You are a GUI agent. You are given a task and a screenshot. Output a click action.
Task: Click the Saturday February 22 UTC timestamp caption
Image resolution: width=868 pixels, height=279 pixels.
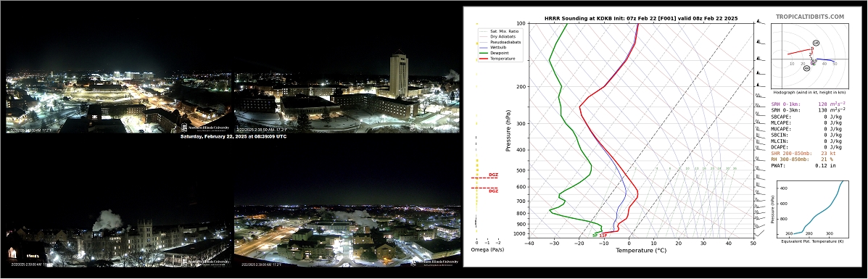click(233, 136)
